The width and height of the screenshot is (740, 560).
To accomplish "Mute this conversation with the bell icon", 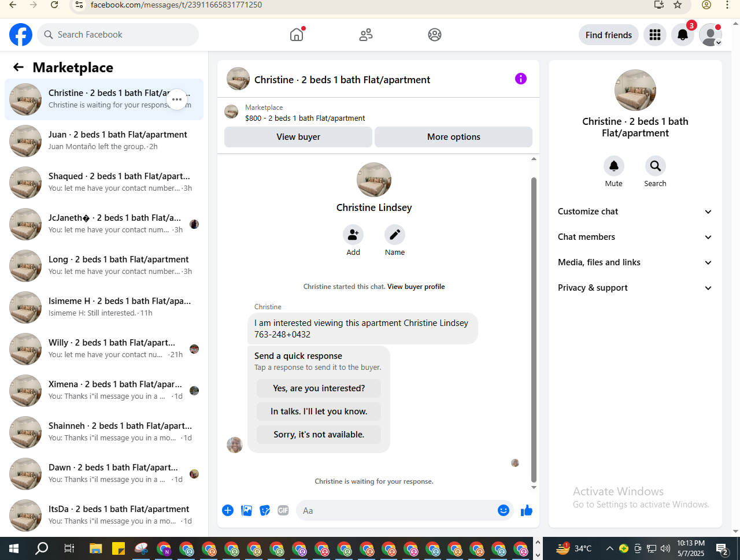I will 614,166.
